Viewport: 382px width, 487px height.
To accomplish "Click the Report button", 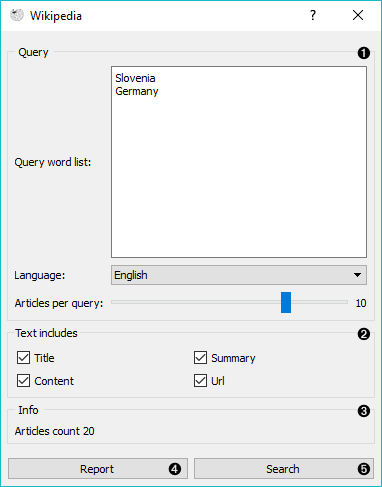I will 98,469.
